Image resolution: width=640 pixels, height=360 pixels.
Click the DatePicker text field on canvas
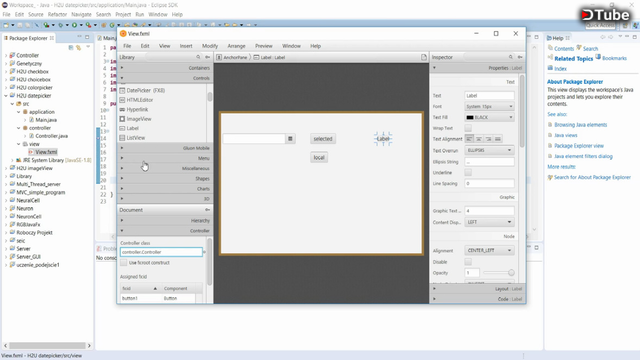click(254, 139)
